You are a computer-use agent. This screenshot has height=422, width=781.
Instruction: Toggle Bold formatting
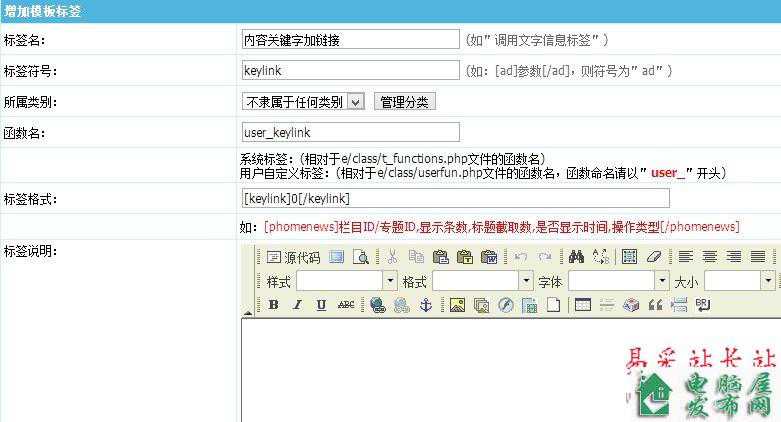(273, 304)
